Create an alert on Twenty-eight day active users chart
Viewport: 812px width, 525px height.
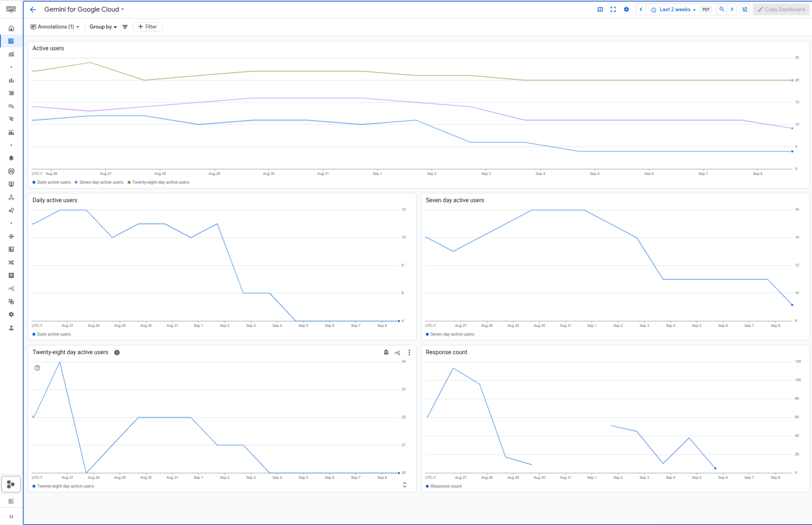point(386,353)
